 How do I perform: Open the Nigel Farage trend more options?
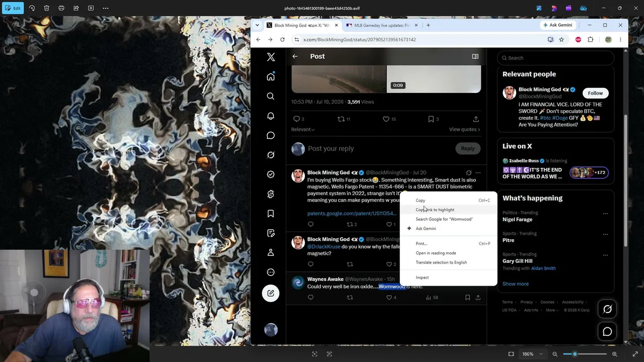[x=605, y=213]
